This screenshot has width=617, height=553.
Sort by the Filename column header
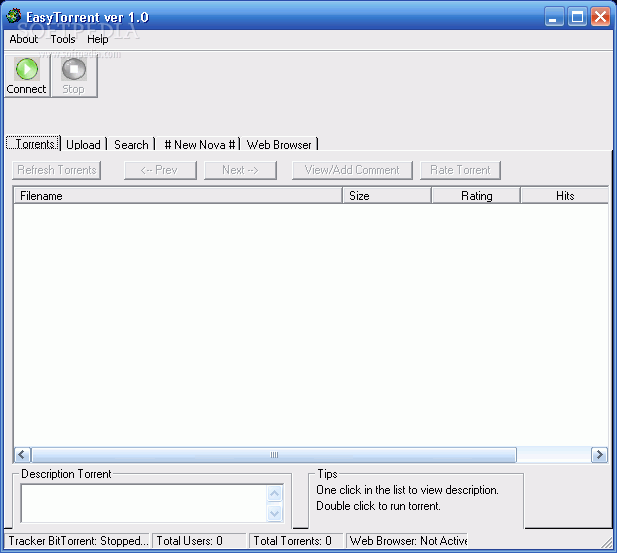[x=178, y=196]
